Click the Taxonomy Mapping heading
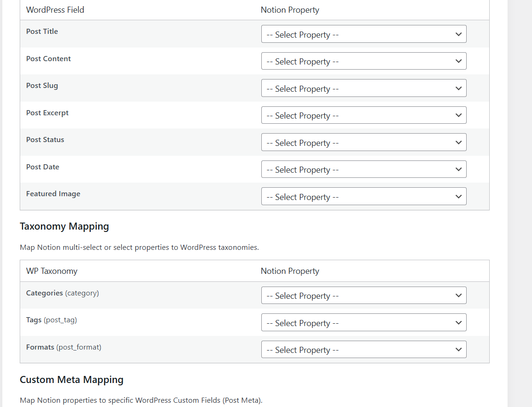This screenshot has height=407, width=532. tap(64, 226)
